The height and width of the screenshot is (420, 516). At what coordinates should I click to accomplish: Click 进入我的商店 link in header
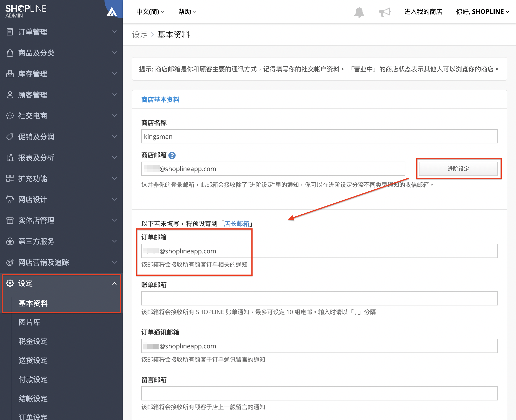pyautogui.click(x=423, y=12)
